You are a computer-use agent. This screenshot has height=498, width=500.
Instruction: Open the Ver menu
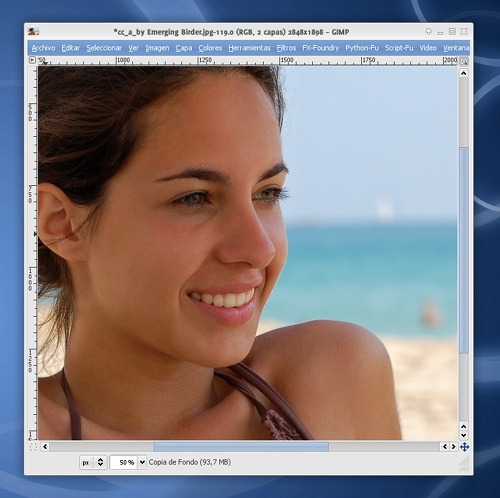pyautogui.click(x=133, y=48)
